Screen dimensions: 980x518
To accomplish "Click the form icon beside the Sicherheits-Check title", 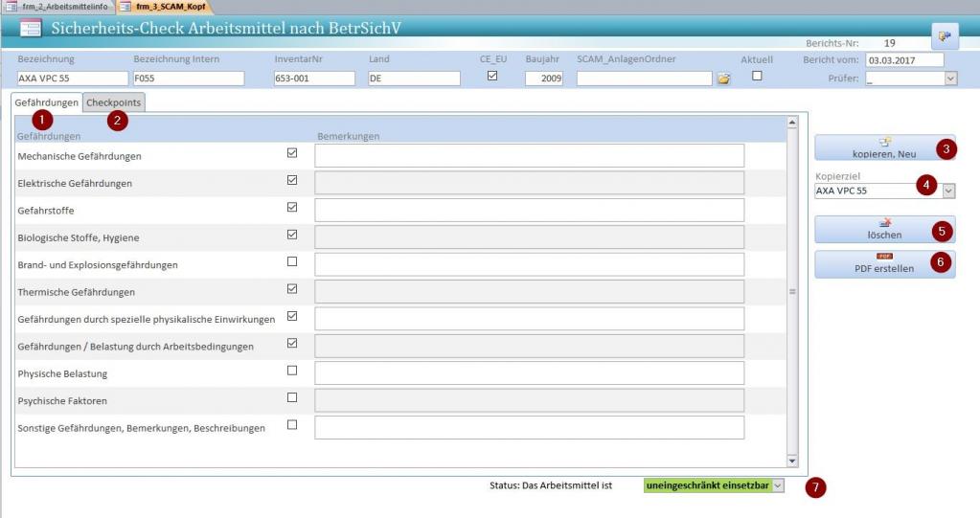I will pyautogui.click(x=30, y=28).
